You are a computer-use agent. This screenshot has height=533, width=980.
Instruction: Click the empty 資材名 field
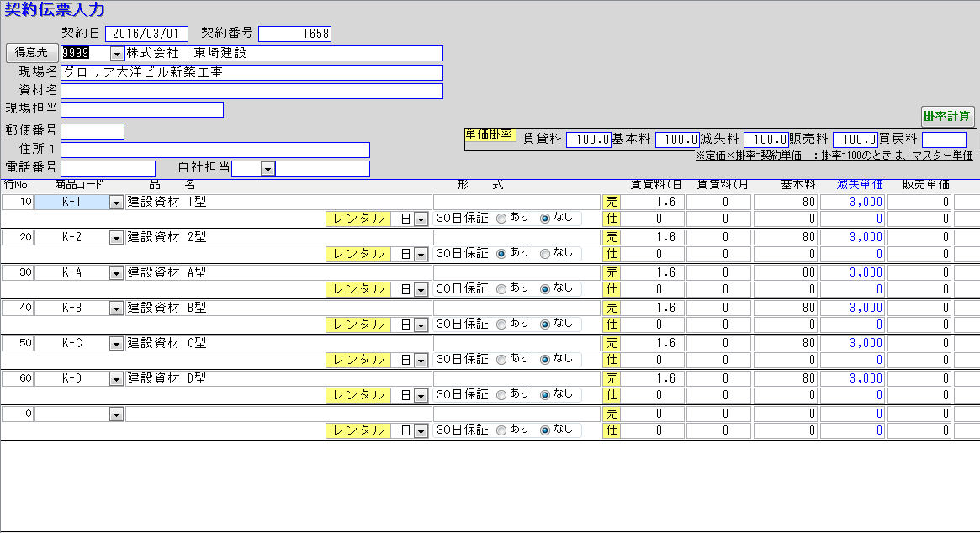click(x=252, y=91)
